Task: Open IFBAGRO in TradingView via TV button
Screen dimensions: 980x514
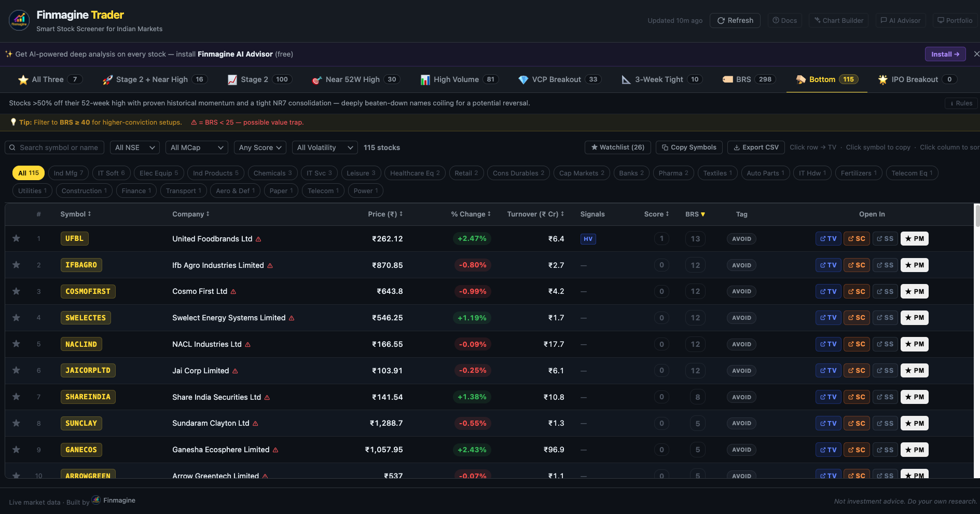Action: 828,265
